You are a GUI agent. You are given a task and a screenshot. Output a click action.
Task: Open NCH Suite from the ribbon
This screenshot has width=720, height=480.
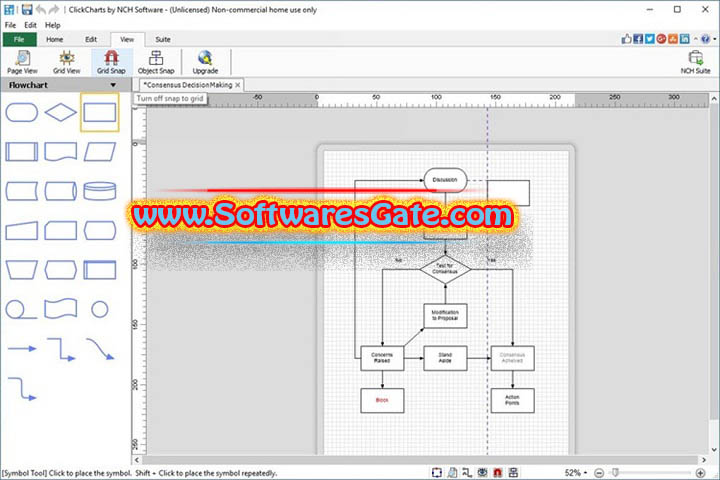point(695,62)
